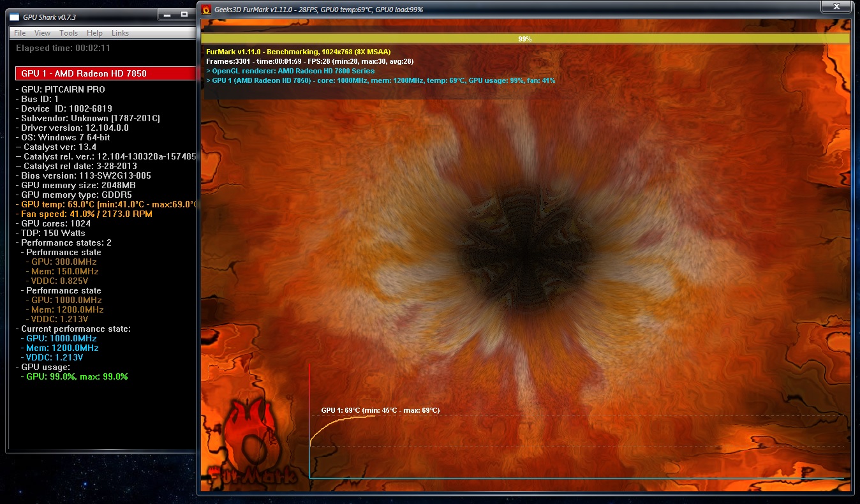Click the orange 'GPU temp: 69.0°C' line

[105, 204]
